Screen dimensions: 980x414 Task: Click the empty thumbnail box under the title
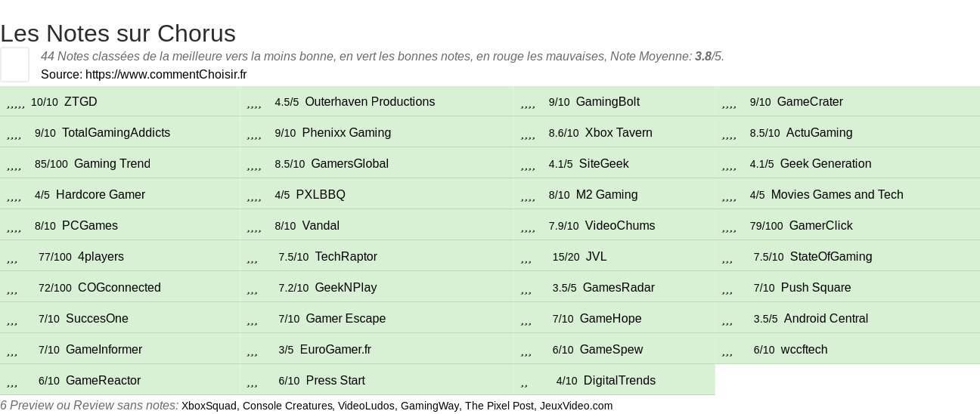click(x=14, y=64)
